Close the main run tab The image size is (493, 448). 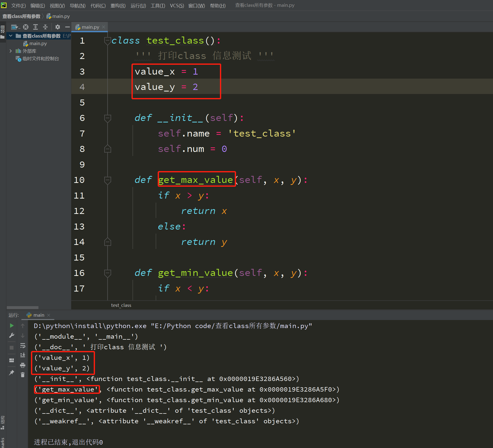click(49, 315)
